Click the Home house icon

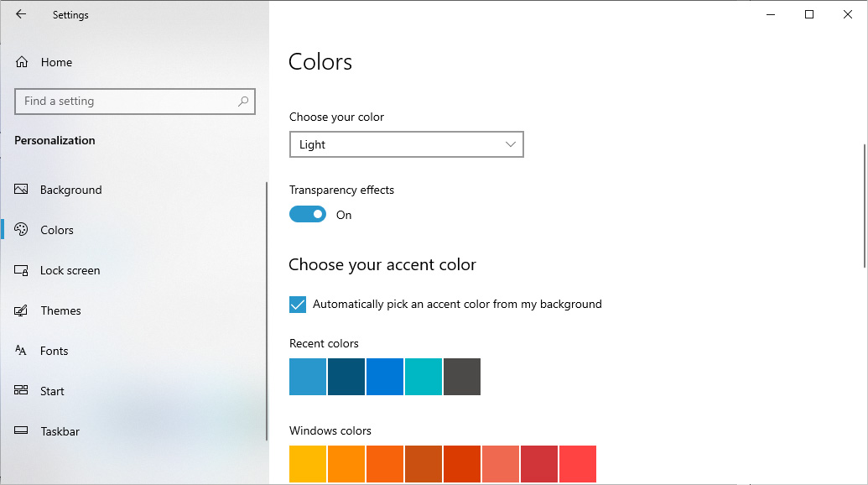(21, 62)
